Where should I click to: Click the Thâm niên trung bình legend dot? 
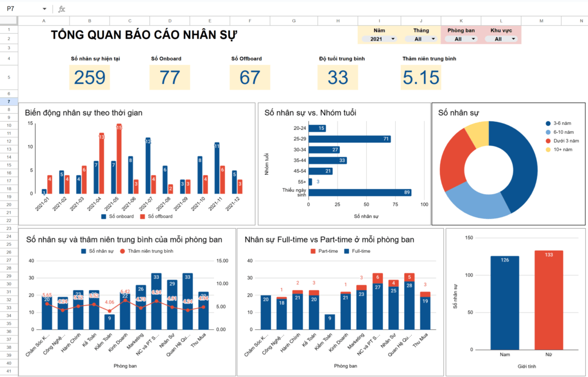[122, 251]
